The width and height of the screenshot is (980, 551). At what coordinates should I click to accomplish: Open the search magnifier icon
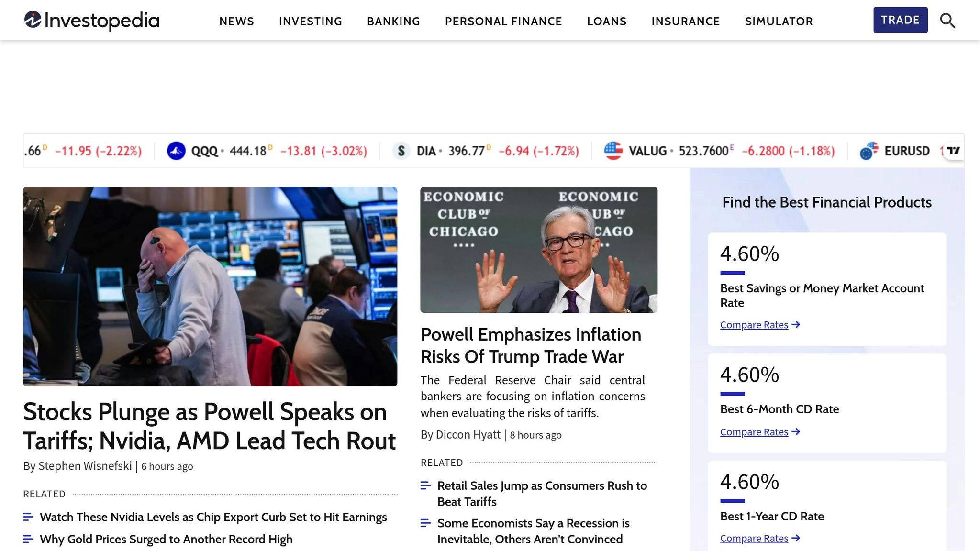pyautogui.click(x=947, y=20)
